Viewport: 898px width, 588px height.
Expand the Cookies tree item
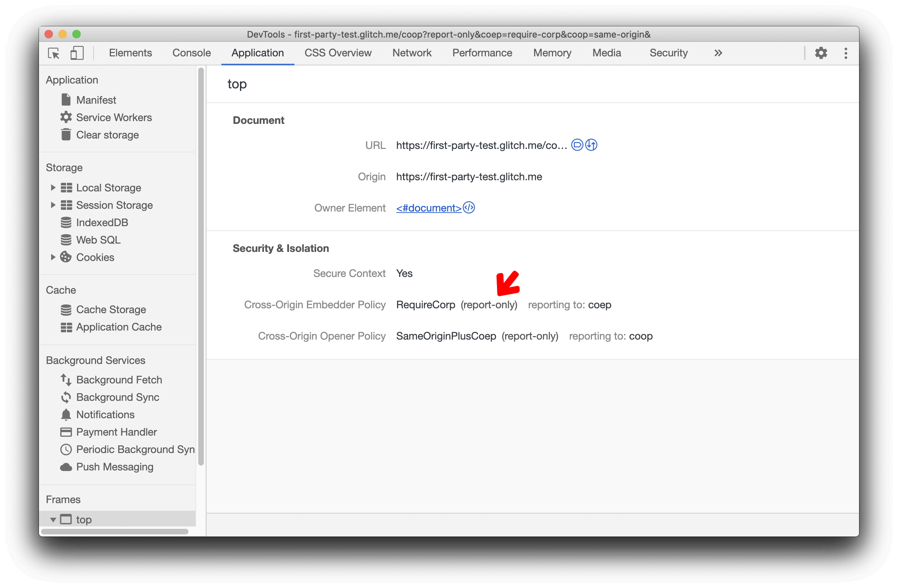[51, 256]
